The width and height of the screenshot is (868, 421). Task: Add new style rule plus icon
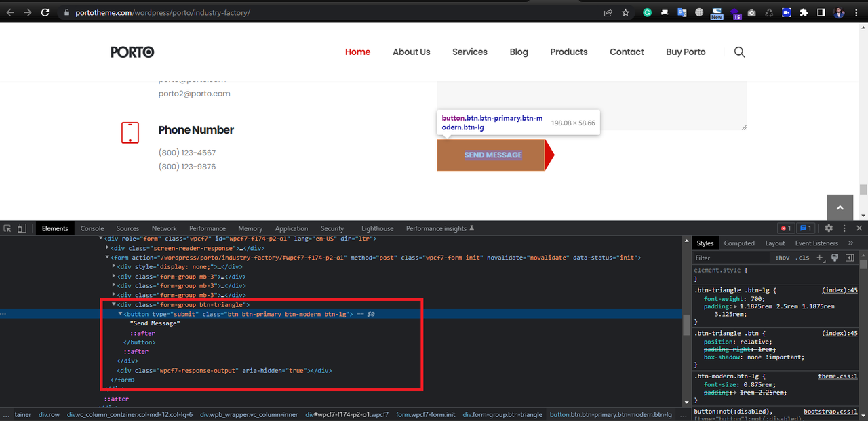pos(819,258)
